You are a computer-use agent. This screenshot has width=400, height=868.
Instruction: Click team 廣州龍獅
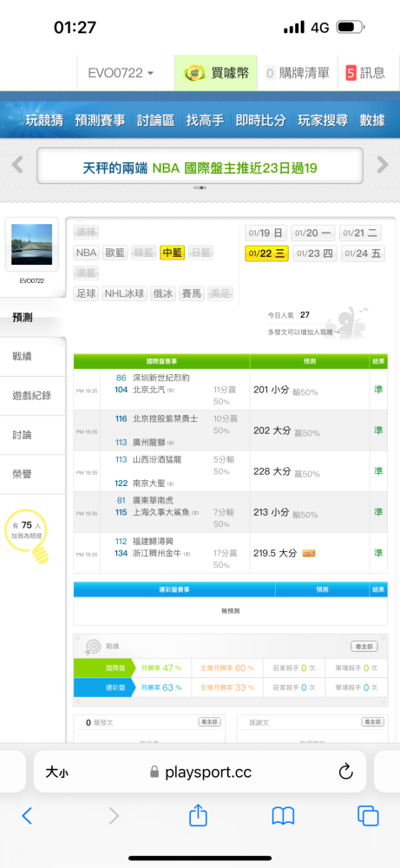click(x=150, y=443)
